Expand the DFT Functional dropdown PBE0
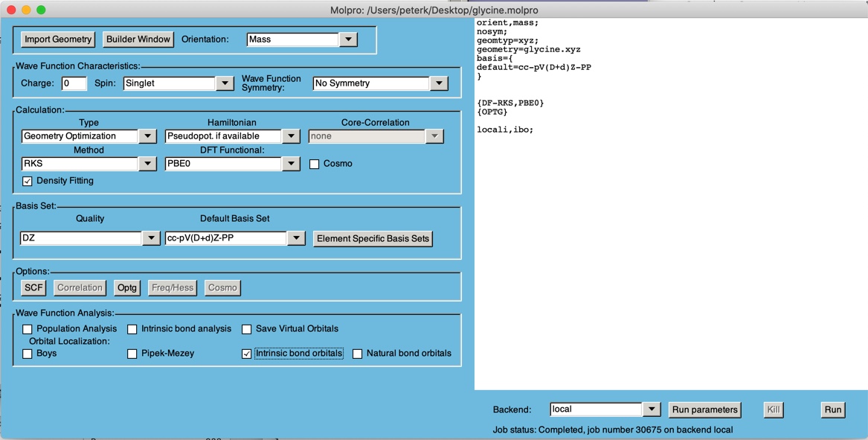Viewport: 868px width, 440px height. (x=291, y=164)
